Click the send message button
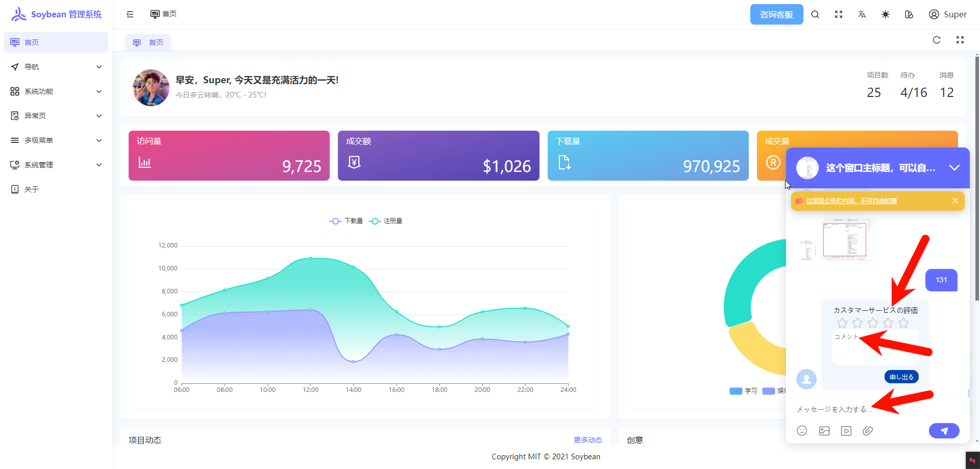 coord(944,431)
